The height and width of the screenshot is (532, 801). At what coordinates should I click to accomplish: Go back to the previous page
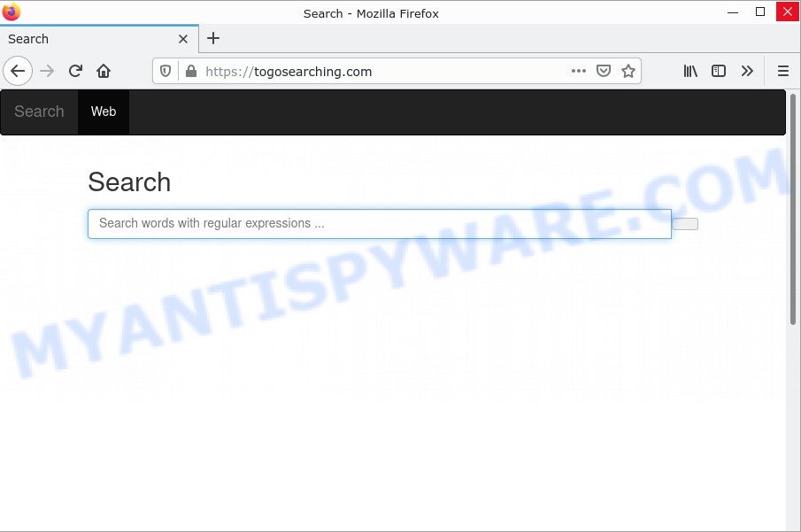[18, 71]
